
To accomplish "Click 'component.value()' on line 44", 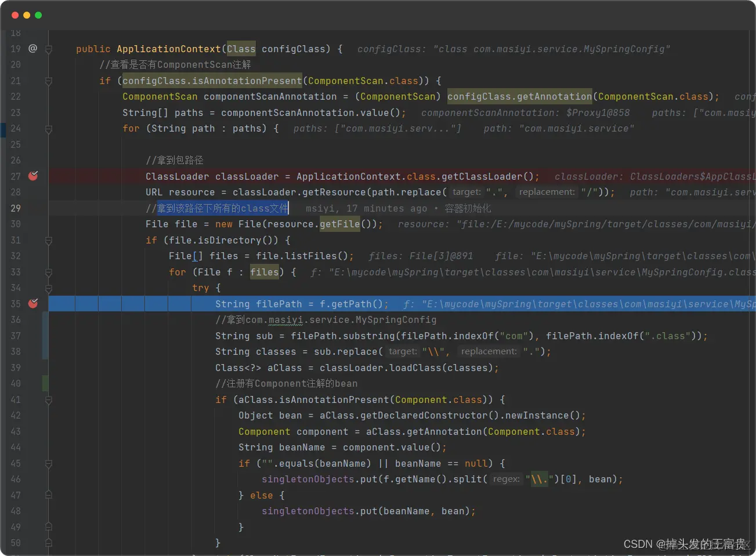I will tap(392, 447).
